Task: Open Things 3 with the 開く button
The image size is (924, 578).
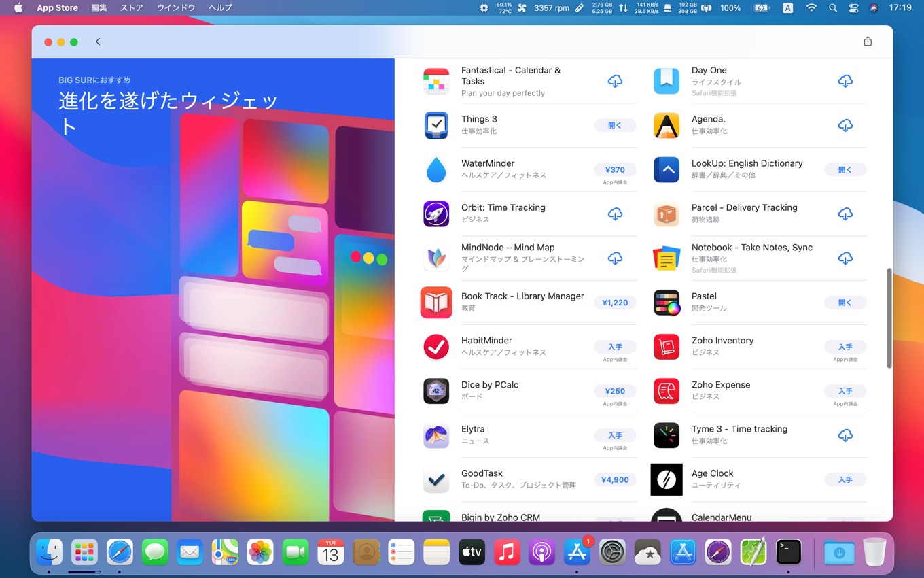Action: (615, 125)
